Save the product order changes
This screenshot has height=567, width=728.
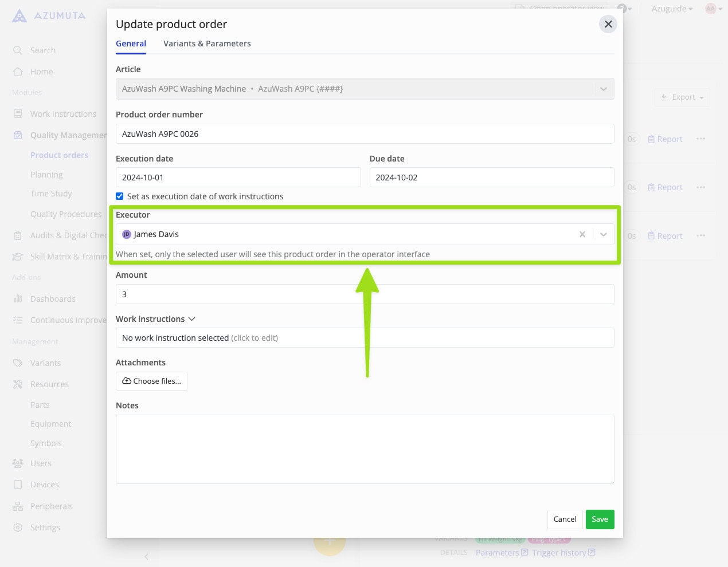tap(600, 519)
